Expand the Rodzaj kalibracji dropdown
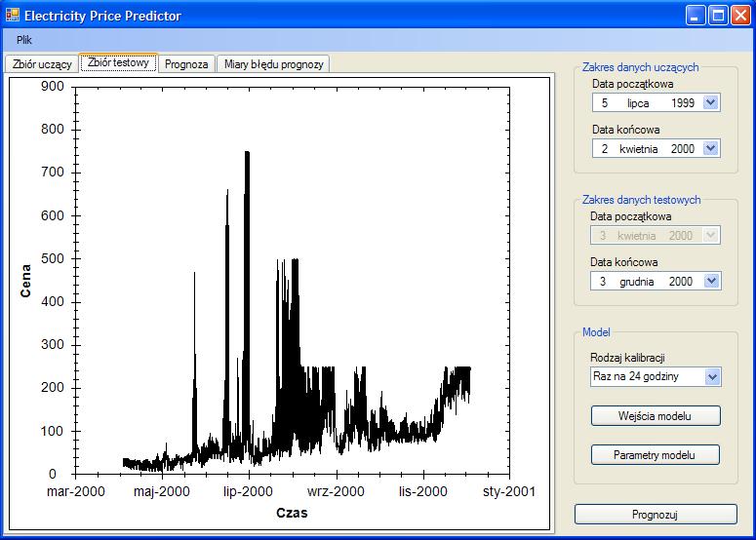This screenshot has width=756, height=540. (x=713, y=376)
